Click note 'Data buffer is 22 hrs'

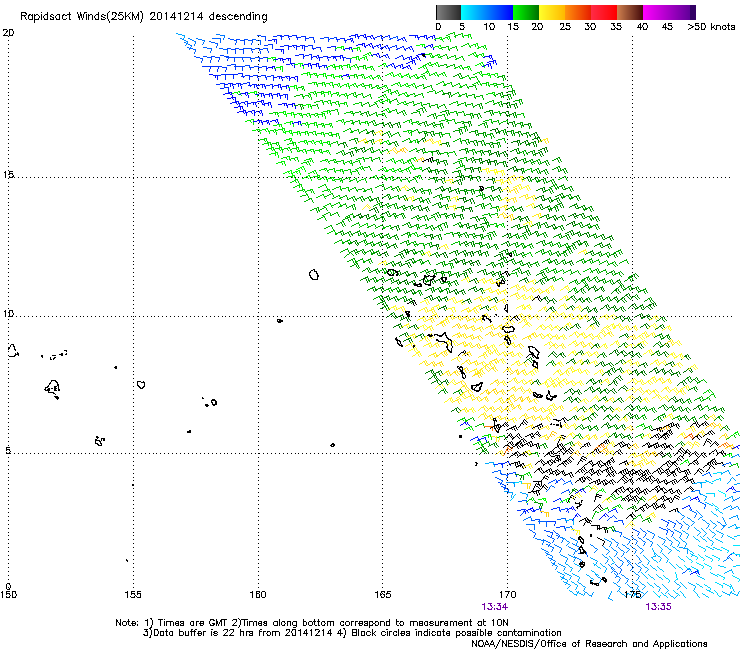[205, 633]
